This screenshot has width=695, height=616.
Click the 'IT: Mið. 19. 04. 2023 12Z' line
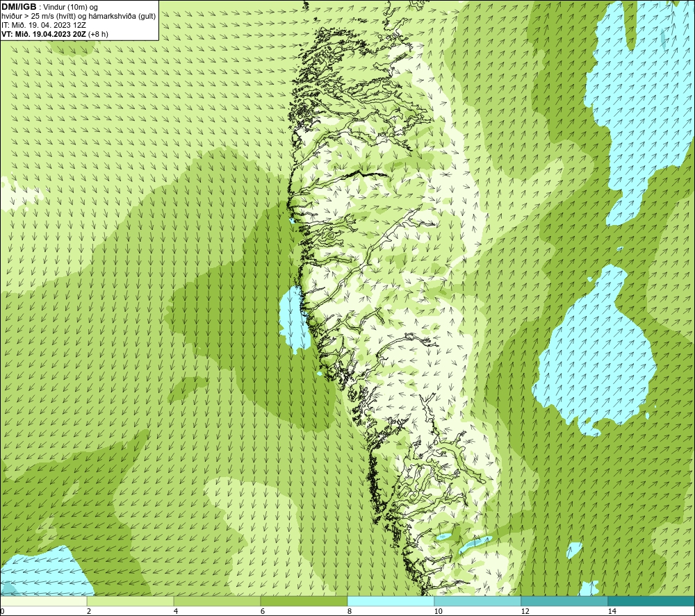point(43,25)
